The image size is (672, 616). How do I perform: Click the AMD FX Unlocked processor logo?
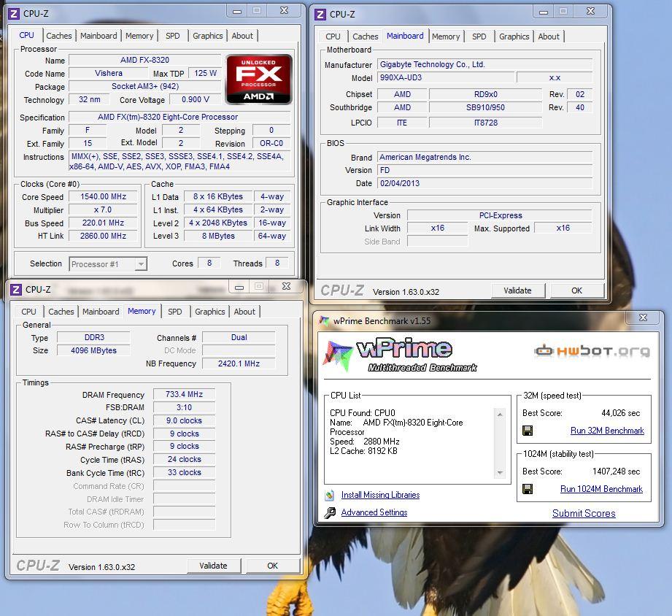[259, 80]
